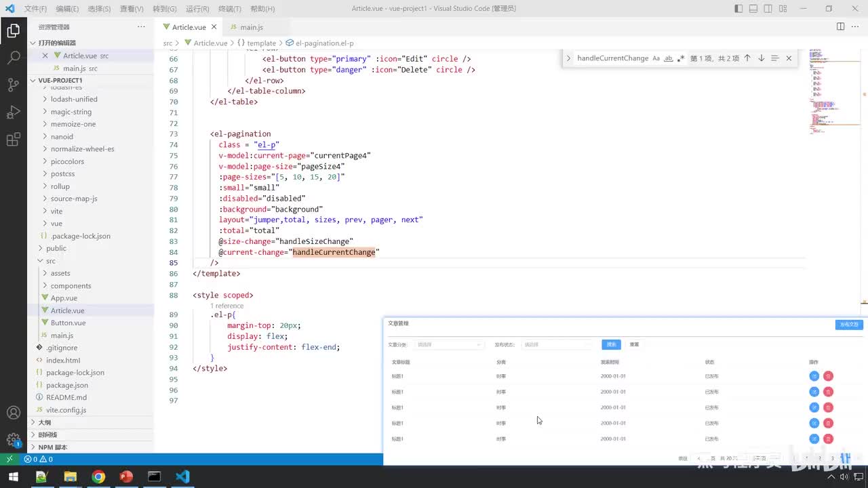
Task: Click the Windows Start button
Action: point(13,476)
